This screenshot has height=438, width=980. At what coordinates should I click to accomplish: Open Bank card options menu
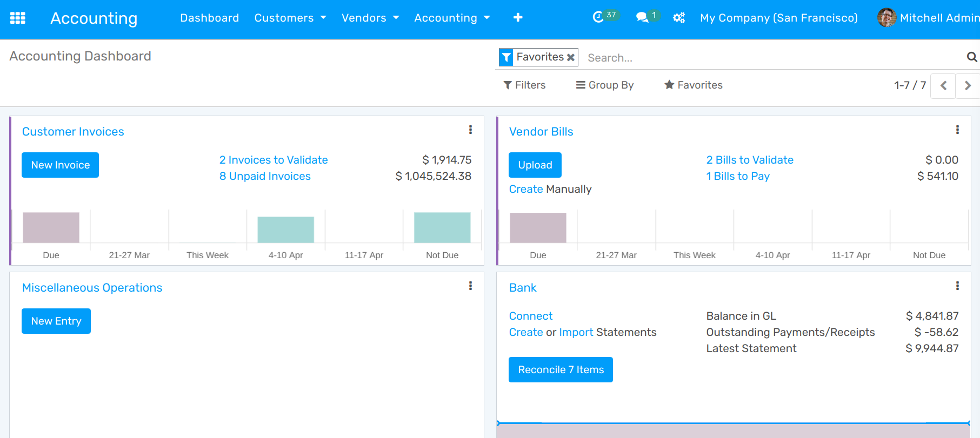pyautogui.click(x=957, y=286)
